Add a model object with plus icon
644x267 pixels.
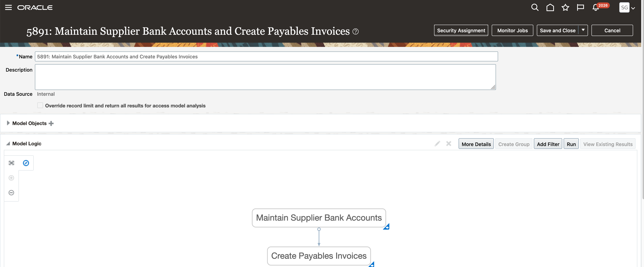[51, 123]
